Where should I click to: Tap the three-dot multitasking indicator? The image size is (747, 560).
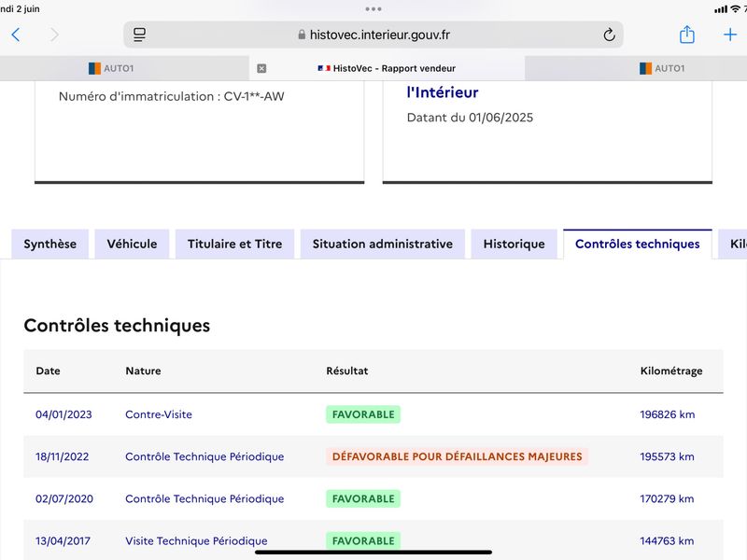[x=373, y=9]
